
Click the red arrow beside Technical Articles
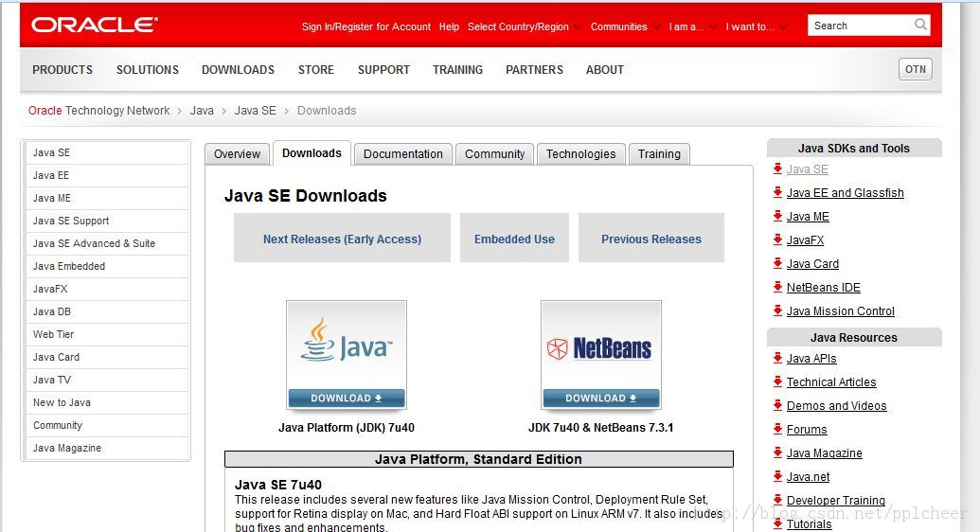coord(777,382)
